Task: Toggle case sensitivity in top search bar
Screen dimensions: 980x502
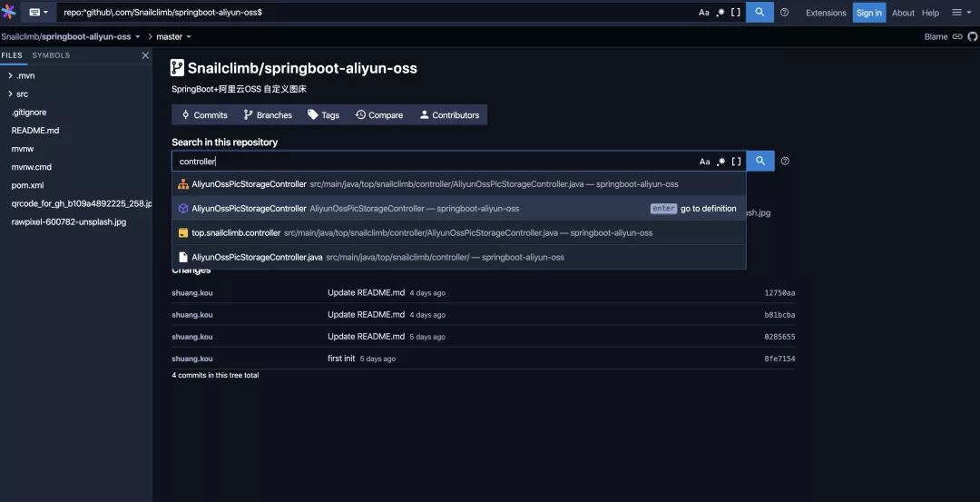Action: 704,13
